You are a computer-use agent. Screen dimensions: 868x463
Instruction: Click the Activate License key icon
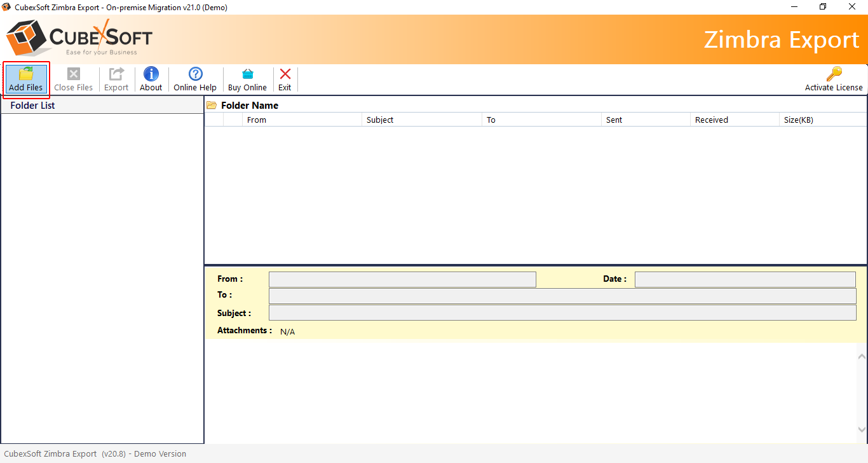coord(834,74)
